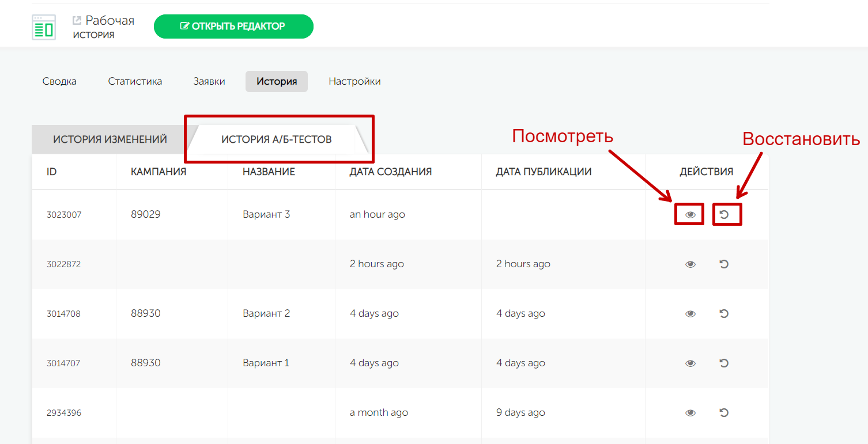Click the landing page icon beside Рабочая
The height and width of the screenshot is (444, 868).
(x=44, y=27)
